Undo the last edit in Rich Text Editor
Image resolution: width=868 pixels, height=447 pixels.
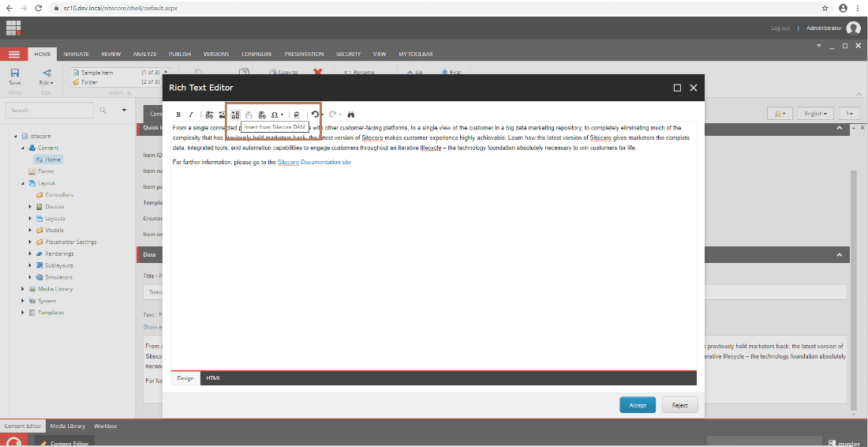click(x=314, y=114)
